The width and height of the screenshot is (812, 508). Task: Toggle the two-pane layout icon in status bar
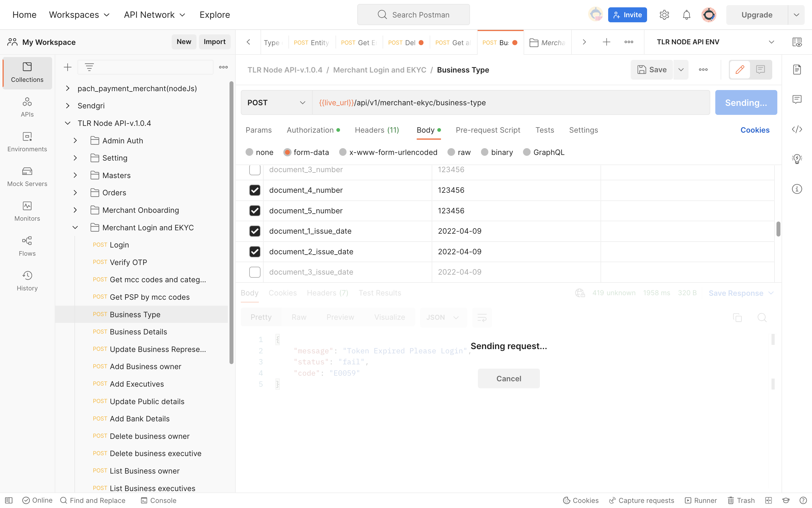768,500
